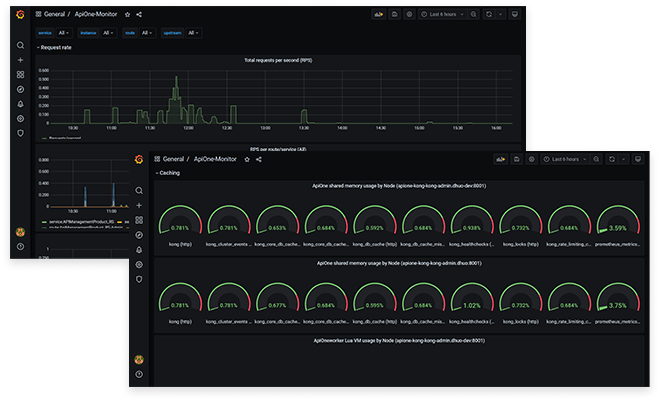Screen dimensions: 660x401
Task: Open Configuration gear in back window sidebar
Action: (x=20, y=119)
